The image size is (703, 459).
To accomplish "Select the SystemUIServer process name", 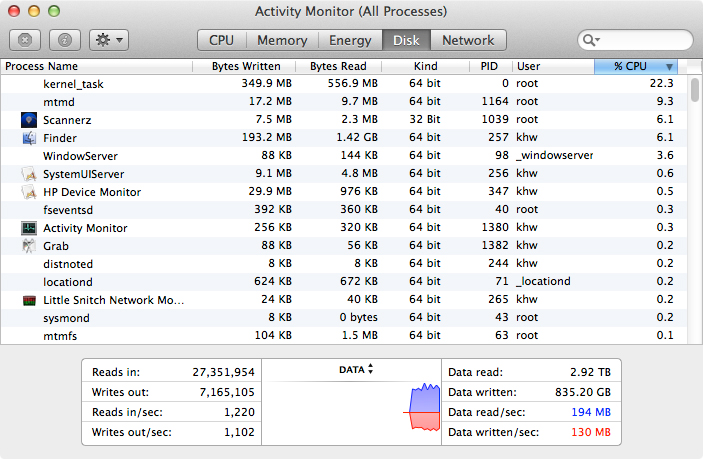I will (83, 174).
